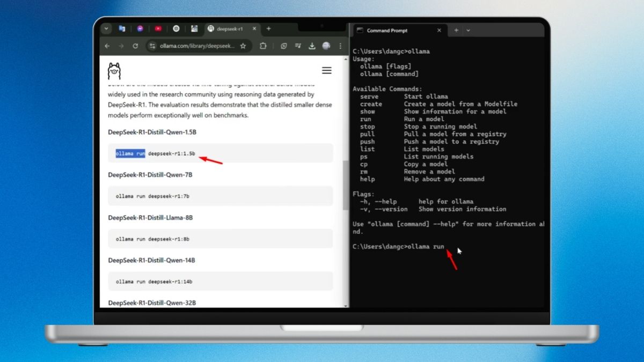Switch to the YouTube pinned tab

click(x=158, y=29)
